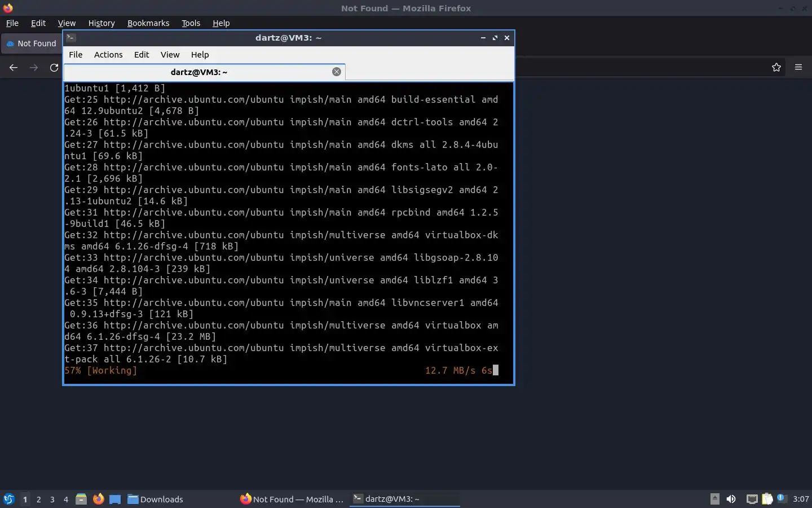
Task: Click the 3:07 panel clock
Action: 801,499
